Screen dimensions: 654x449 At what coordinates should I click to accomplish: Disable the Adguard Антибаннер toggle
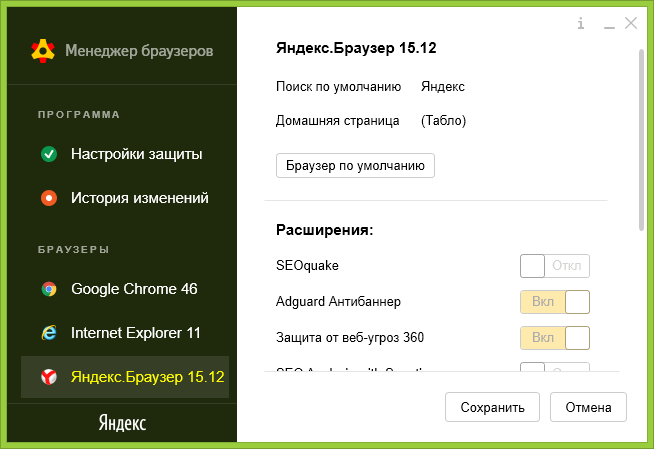coord(555,302)
